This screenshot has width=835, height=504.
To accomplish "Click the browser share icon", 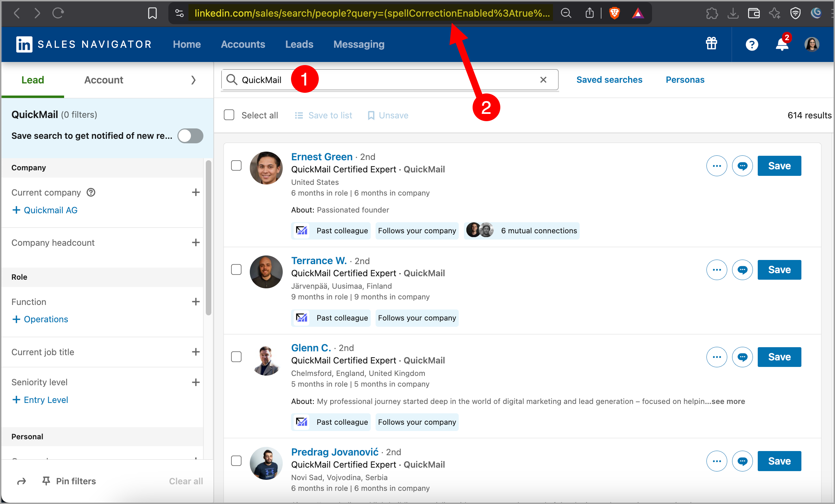I will point(589,13).
